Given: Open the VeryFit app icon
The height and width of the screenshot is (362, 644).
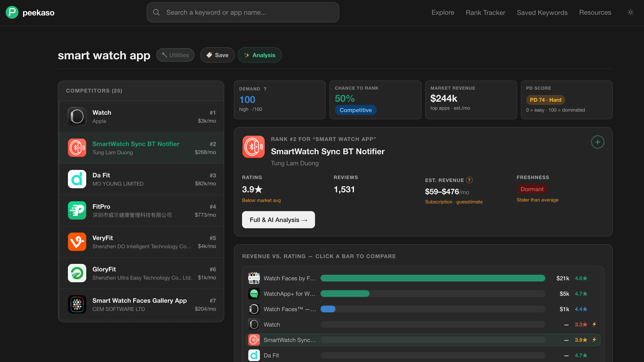Looking at the screenshot, I should 77,242.
